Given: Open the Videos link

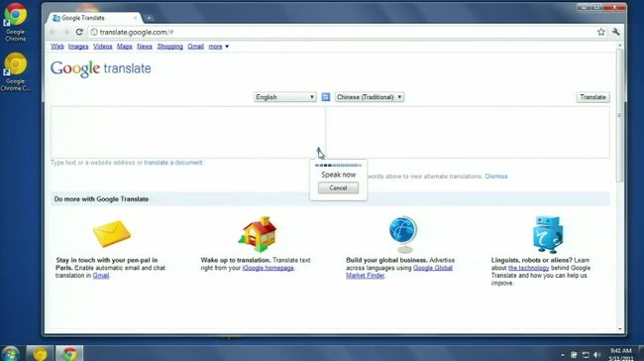Looking at the screenshot, I should pyautogui.click(x=103, y=47).
